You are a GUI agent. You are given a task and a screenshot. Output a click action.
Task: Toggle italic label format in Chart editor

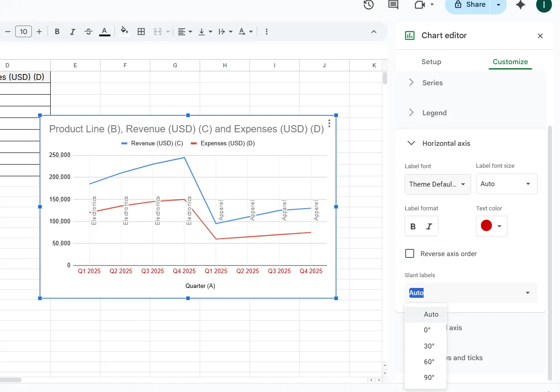point(429,226)
